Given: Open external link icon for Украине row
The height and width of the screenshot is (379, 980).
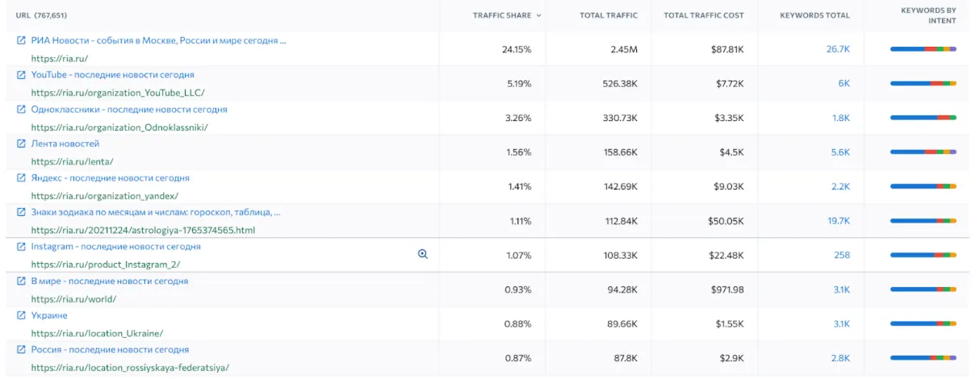Looking at the screenshot, I should click(22, 315).
